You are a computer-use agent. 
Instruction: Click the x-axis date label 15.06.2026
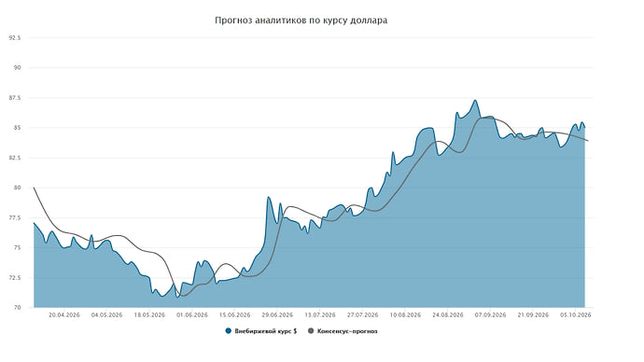[x=235, y=314]
